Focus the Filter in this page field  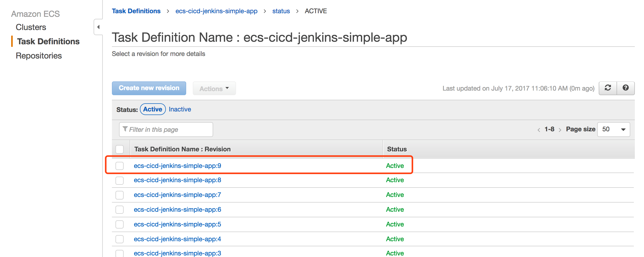pyautogui.click(x=166, y=130)
